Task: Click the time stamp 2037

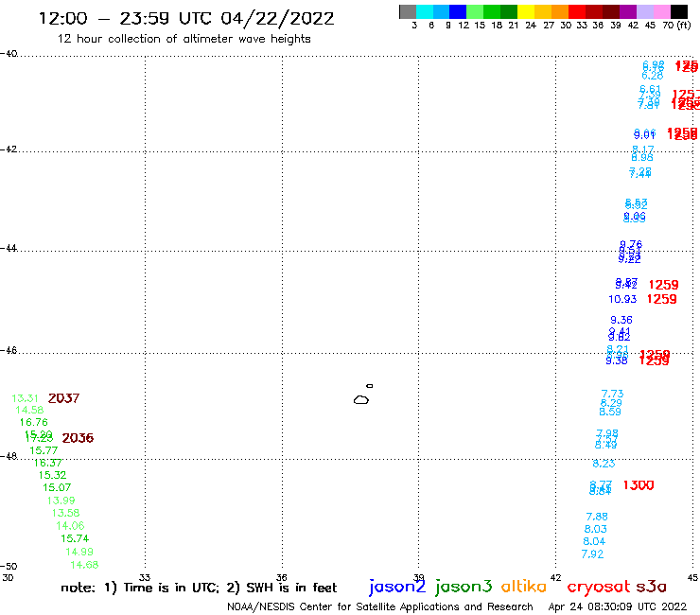Action: pyautogui.click(x=63, y=398)
